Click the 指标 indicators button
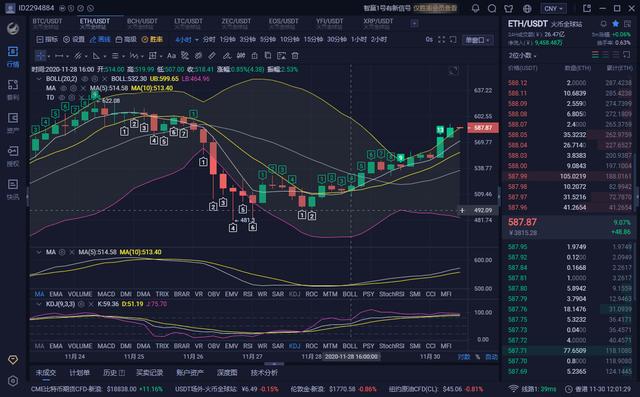 point(47,40)
